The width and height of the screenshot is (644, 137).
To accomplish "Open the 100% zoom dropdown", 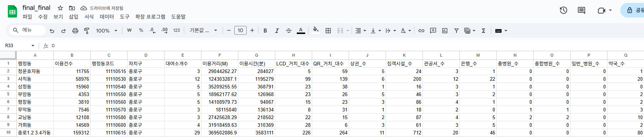I will point(106,31).
